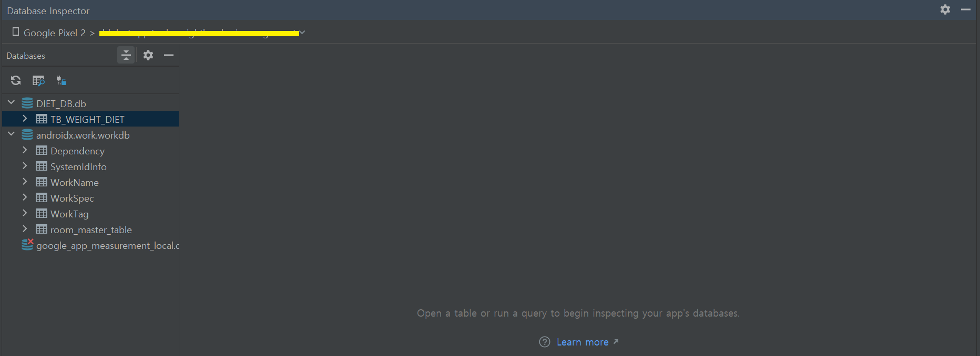The width and height of the screenshot is (980, 356).
Task: Open Database Inspector window settings gear
Action: click(945, 9)
